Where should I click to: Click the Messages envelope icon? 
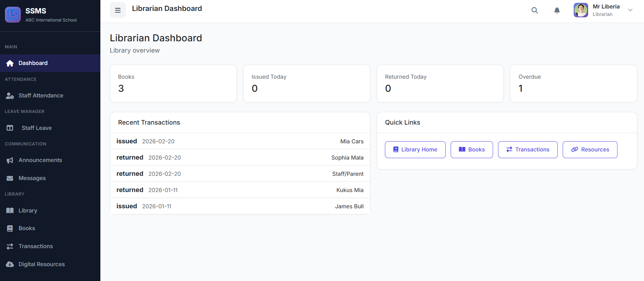pos(10,178)
